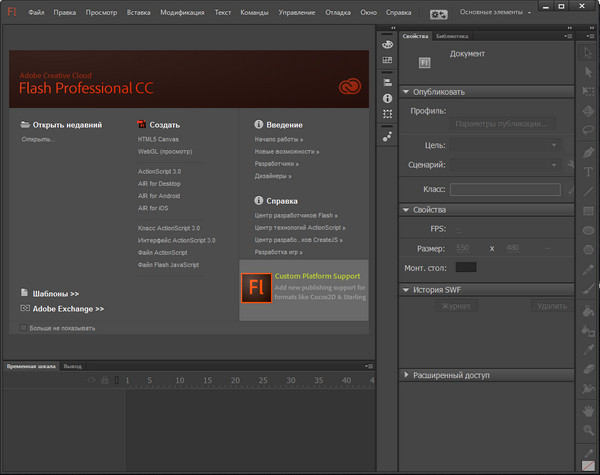Viewport: 600px width, 475px height.
Task: Select the Oval tool
Action: [588, 230]
